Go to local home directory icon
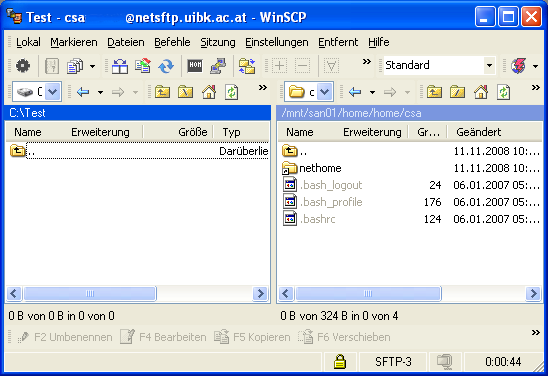This screenshot has height=376, width=548. (209, 92)
